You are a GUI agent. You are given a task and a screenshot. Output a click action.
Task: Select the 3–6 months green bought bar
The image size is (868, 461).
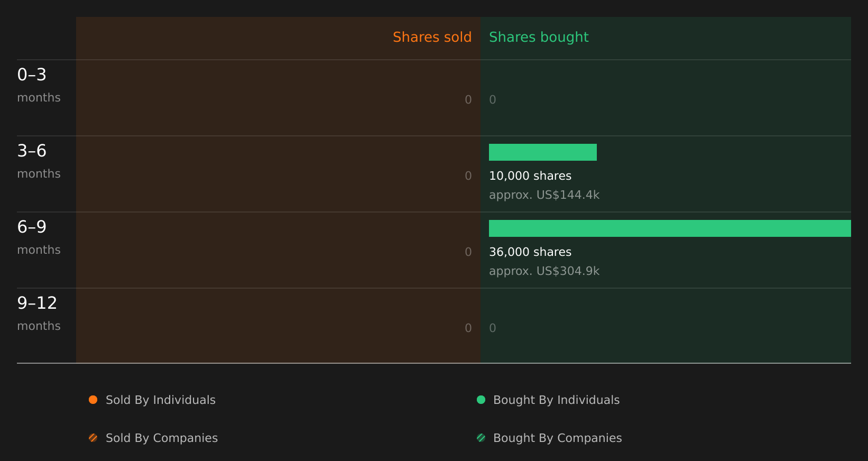click(x=543, y=152)
